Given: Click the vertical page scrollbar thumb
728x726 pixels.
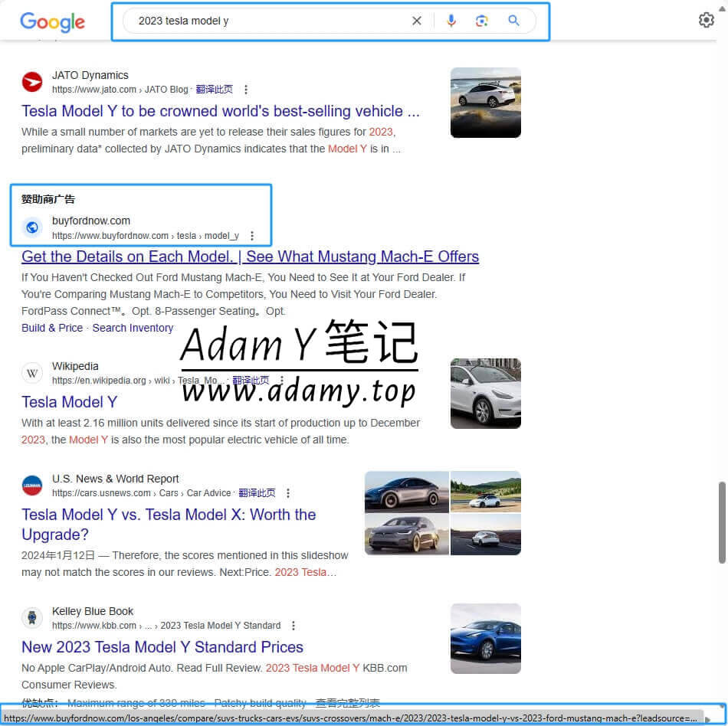Looking at the screenshot, I should (x=721, y=522).
